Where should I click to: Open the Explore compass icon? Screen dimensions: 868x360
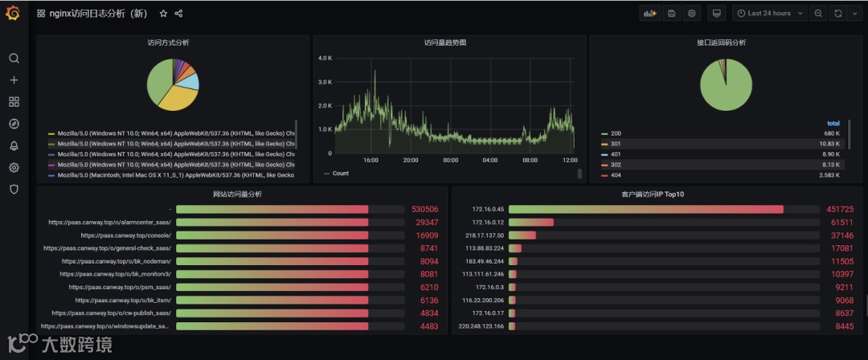pos(14,124)
